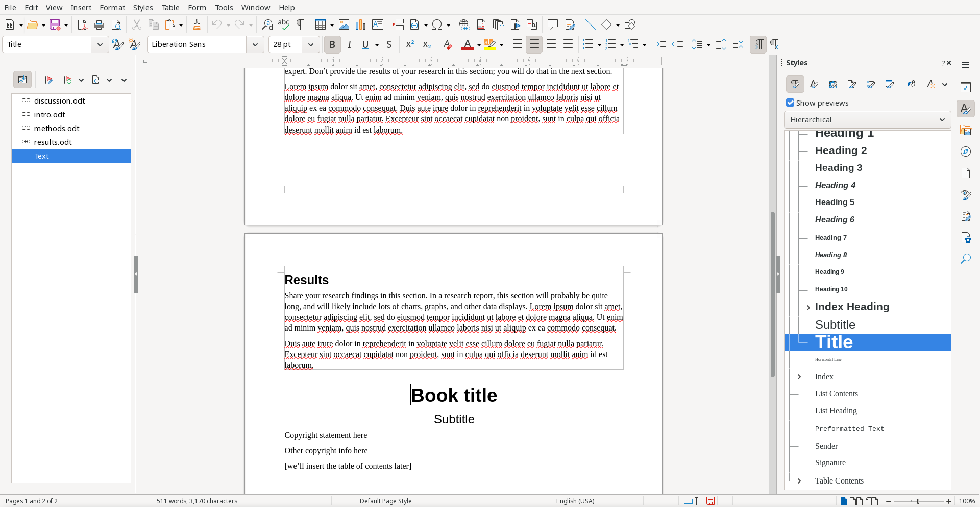Open the Tools menu
The width and height of the screenshot is (980, 507).
[x=224, y=8]
